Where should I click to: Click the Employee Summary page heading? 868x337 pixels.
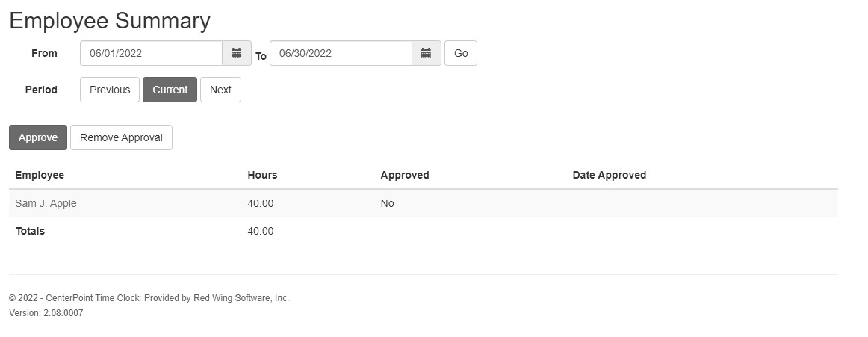110,21
